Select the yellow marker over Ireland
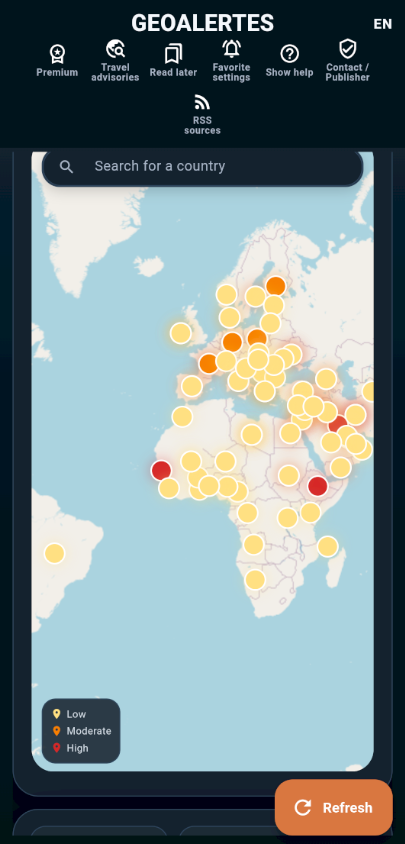This screenshot has width=405, height=844. tap(181, 333)
